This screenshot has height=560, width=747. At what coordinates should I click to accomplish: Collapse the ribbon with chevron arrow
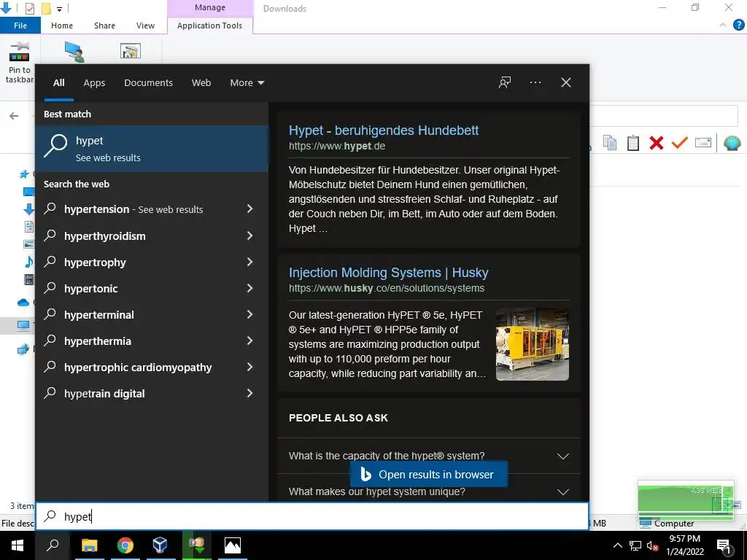tap(723, 25)
